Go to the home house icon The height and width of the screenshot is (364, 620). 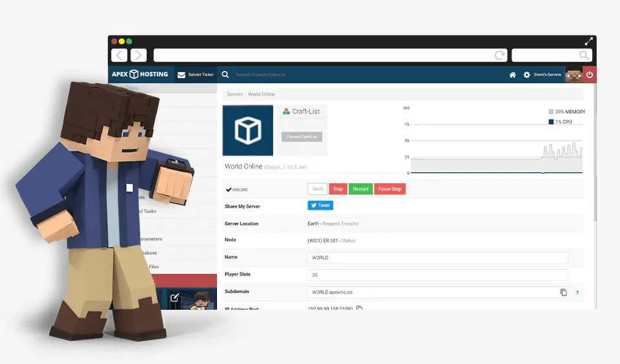(x=512, y=75)
